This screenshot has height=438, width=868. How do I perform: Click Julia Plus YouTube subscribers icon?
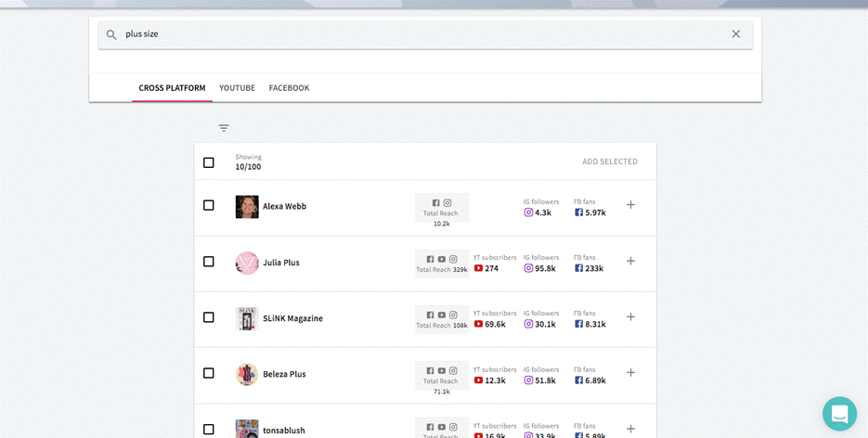[x=479, y=268]
